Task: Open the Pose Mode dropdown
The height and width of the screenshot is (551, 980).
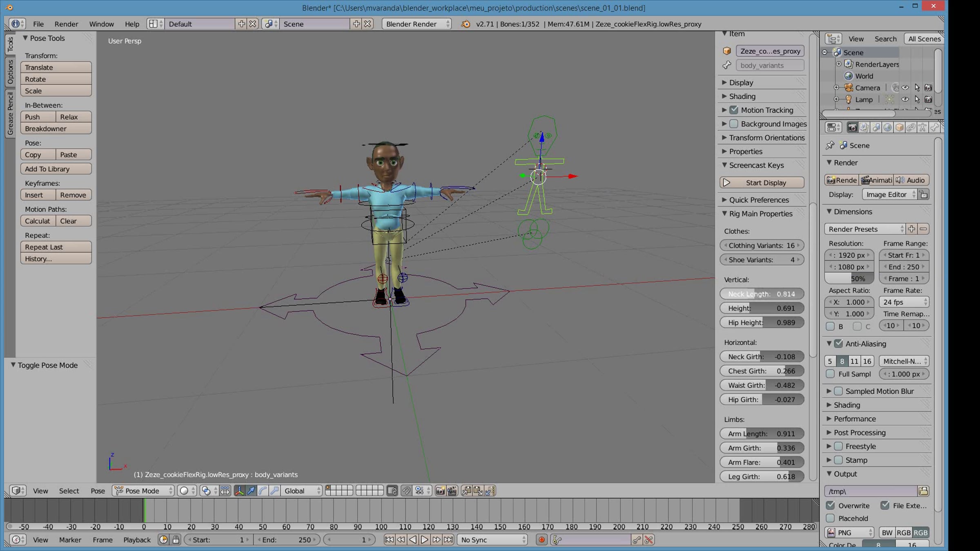Action: (143, 491)
